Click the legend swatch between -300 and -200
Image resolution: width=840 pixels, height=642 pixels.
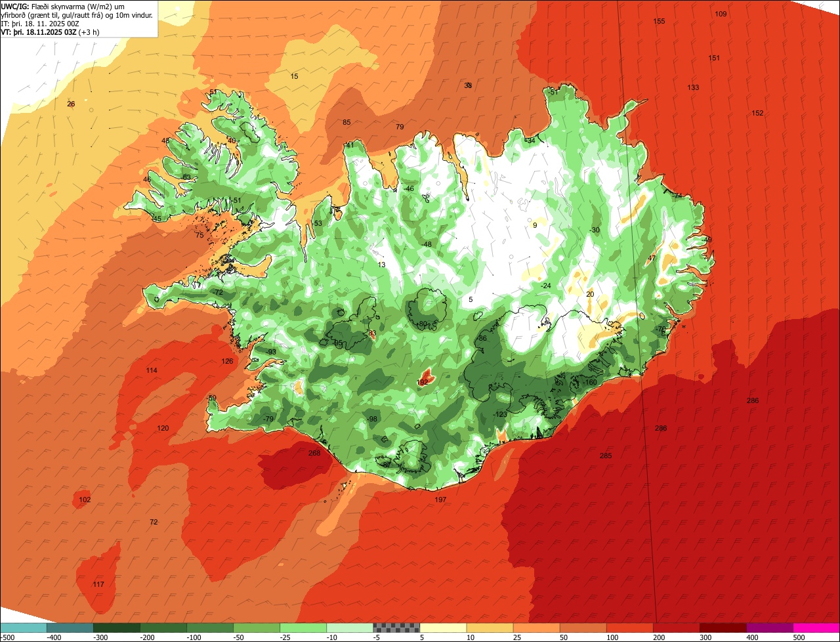(117, 627)
